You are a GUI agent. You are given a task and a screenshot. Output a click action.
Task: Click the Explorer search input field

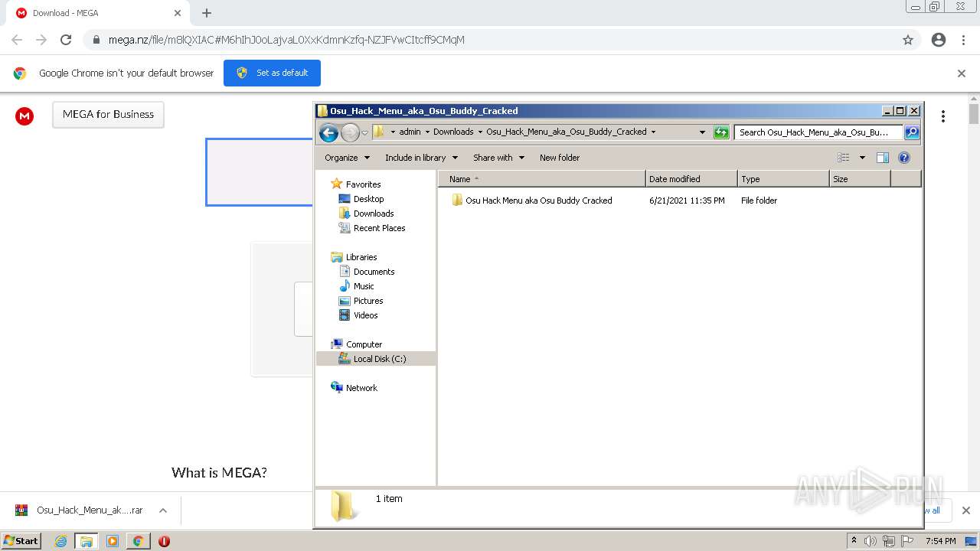(x=818, y=132)
